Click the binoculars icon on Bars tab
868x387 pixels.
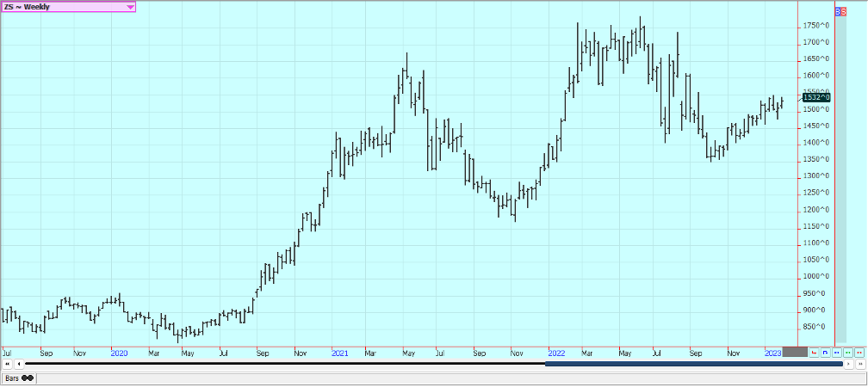tap(28, 378)
